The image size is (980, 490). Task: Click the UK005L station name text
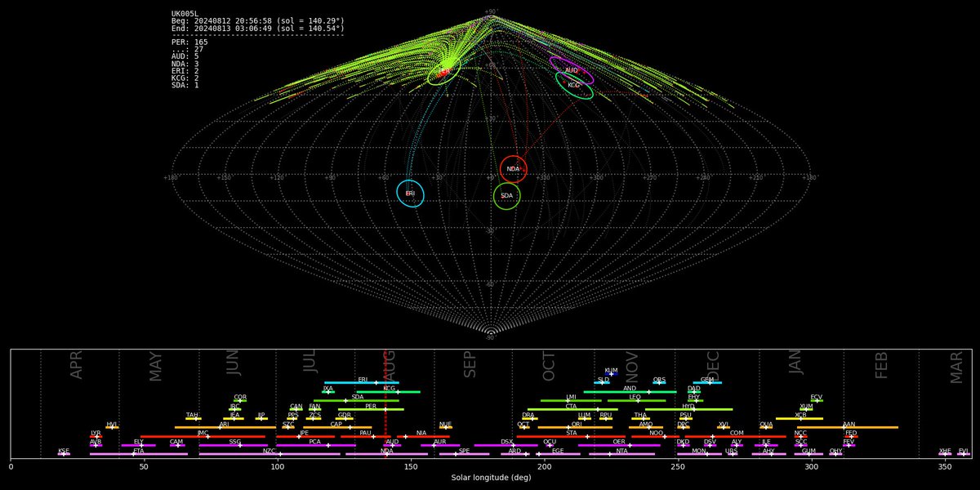click(x=184, y=14)
